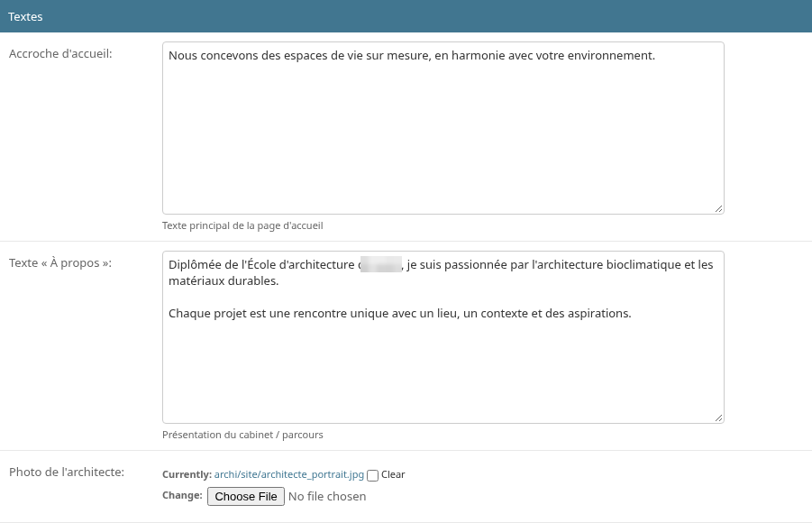This screenshot has width=812, height=523.
Task: Click the "Clear" label text
Action: tap(393, 475)
